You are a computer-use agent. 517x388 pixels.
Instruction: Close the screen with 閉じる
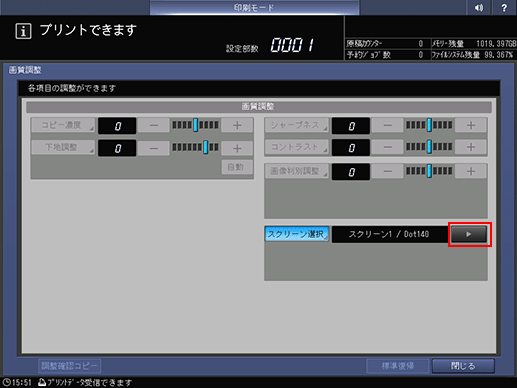[x=463, y=366]
